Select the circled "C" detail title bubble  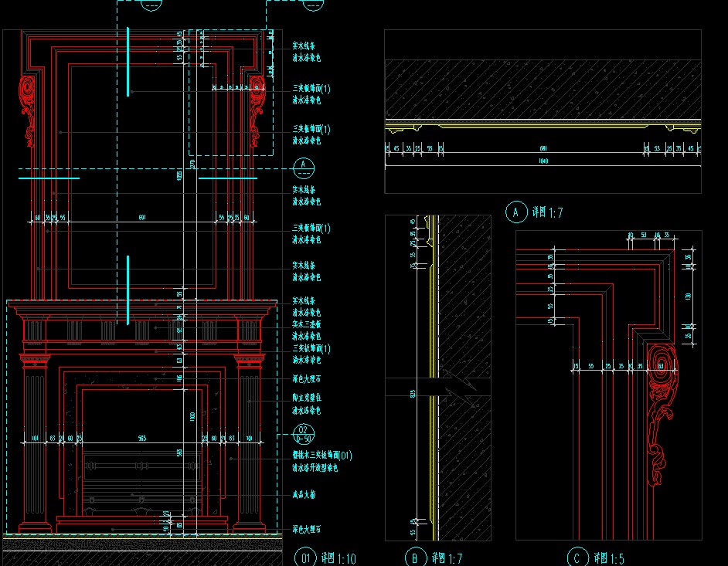[577, 558]
